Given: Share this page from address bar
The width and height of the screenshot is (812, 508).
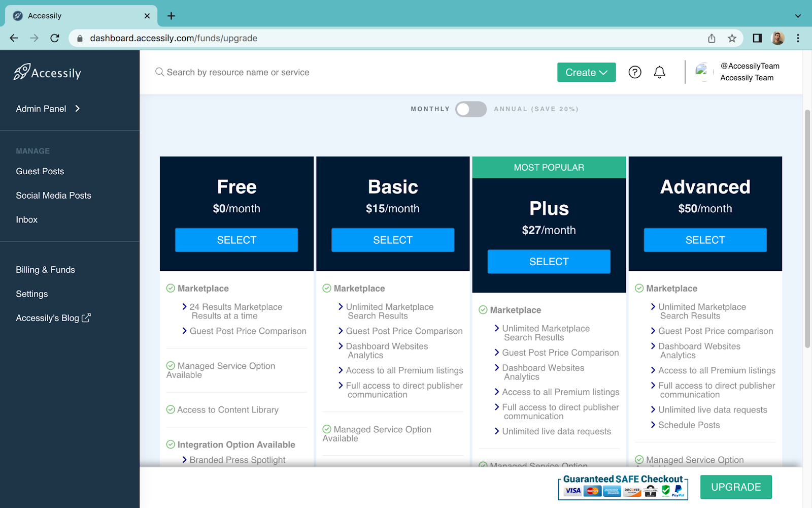Looking at the screenshot, I should coord(712,38).
